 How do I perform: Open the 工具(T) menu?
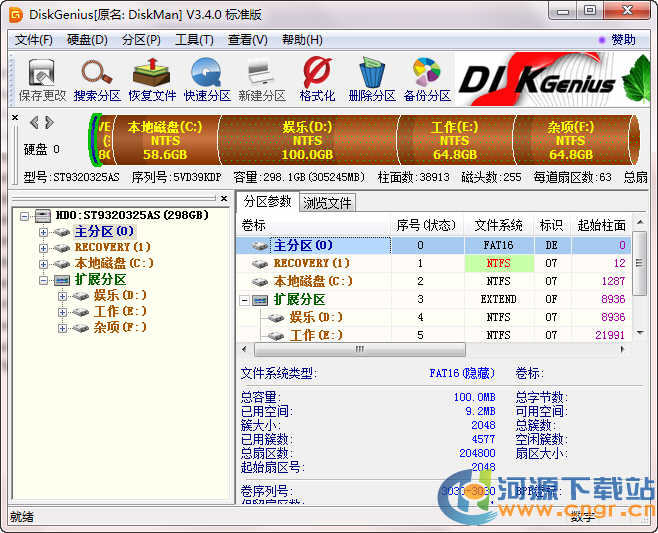[x=194, y=40]
